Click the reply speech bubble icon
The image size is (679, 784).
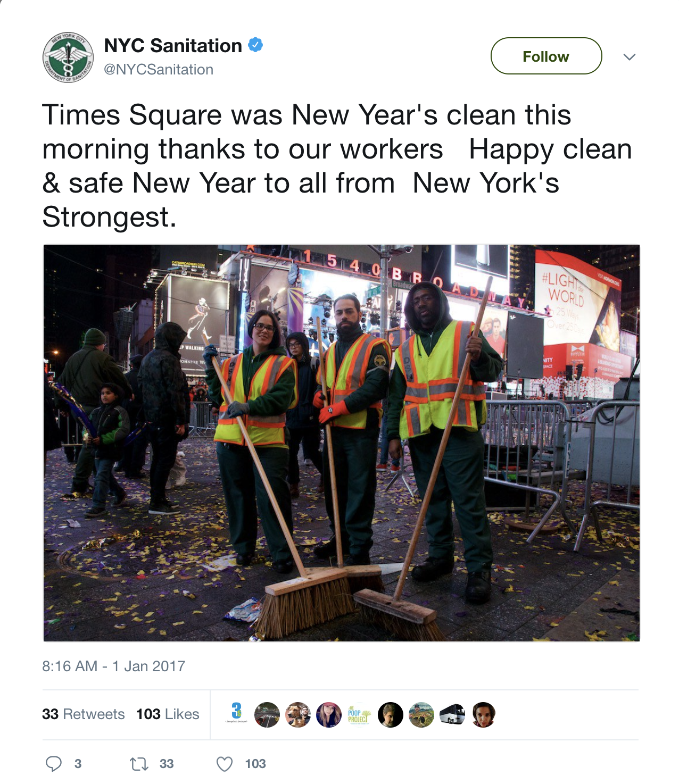click(53, 764)
